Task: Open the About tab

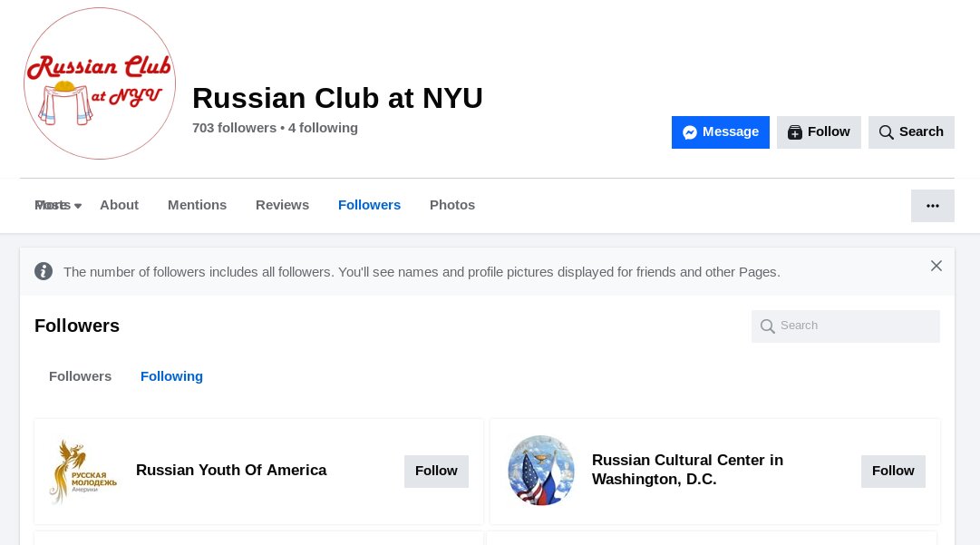Action: [119, 205]
